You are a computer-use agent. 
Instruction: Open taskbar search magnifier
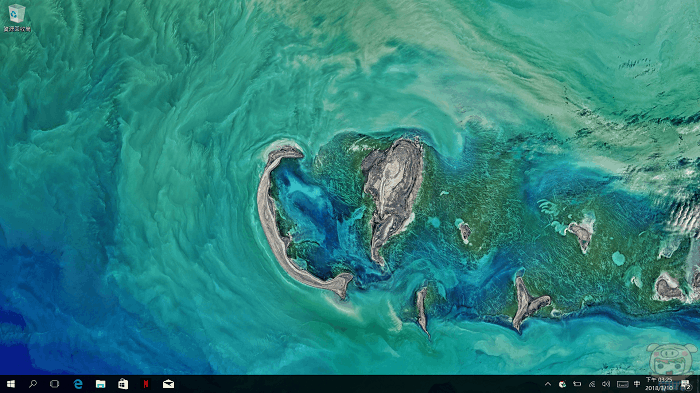[x=33, y=384]
